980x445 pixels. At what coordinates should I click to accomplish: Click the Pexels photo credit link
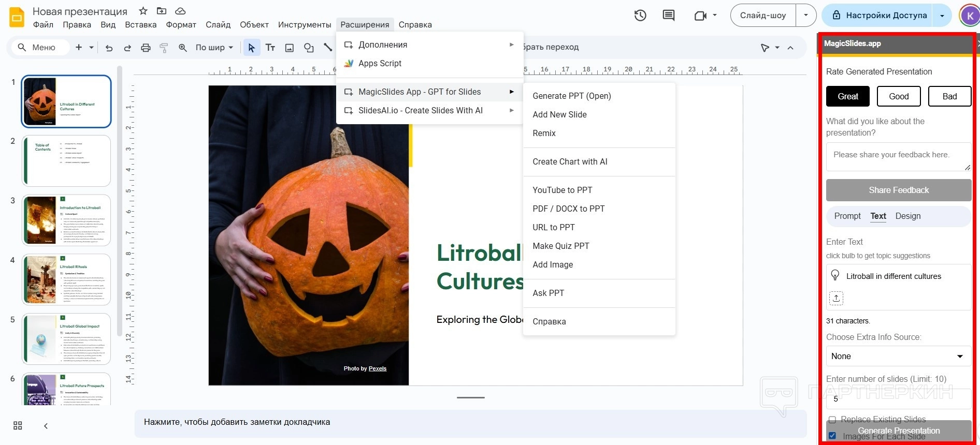pyautogui.click(x=377, y=368)
